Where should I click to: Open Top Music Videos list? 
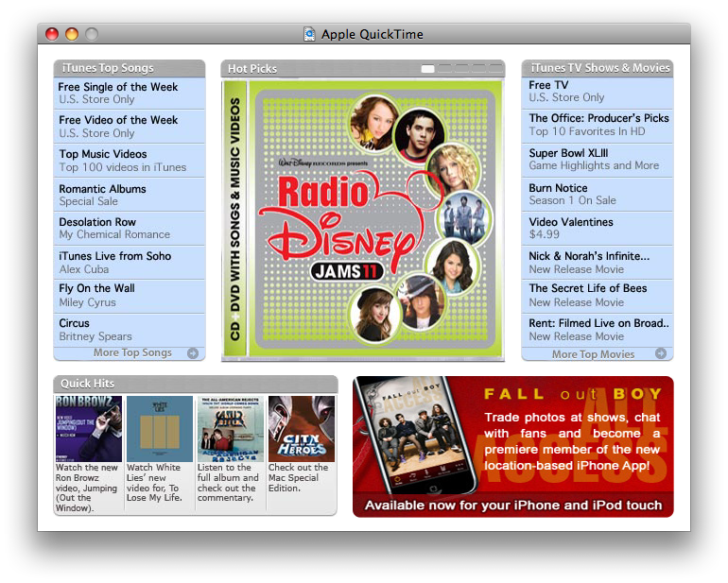pyautogui.click(x=130, y=161)
